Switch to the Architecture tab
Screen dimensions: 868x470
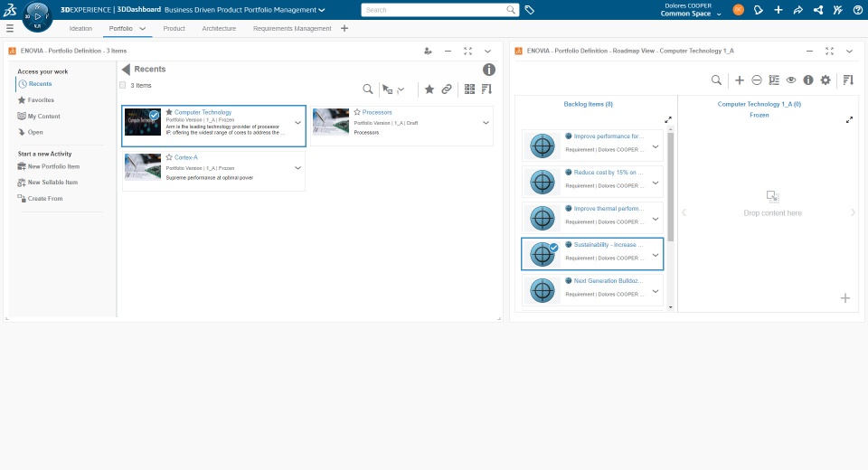pos(219,28)
